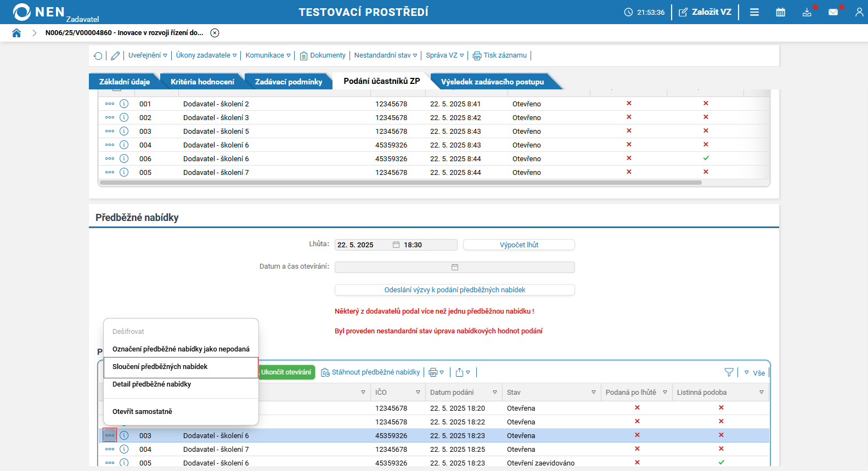Open the calendar icon in header
The image size is (868, 471).
780,12
